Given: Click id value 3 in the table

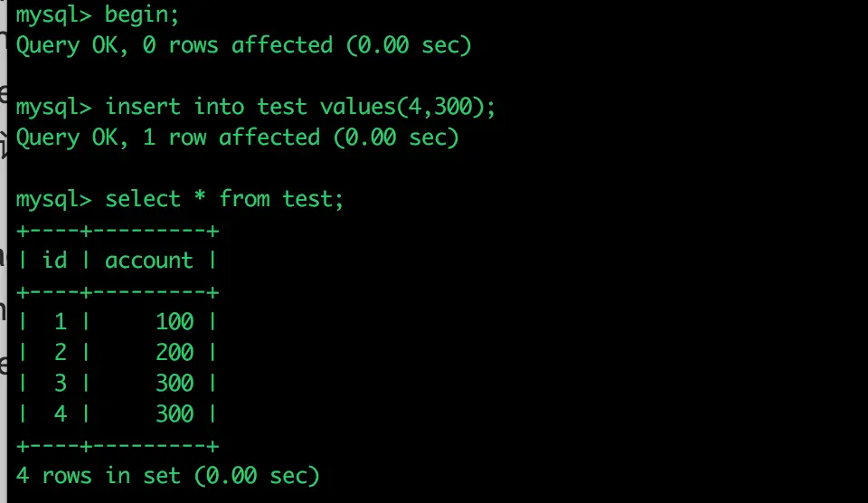Looking at the screenshot, I should [61, 384].
